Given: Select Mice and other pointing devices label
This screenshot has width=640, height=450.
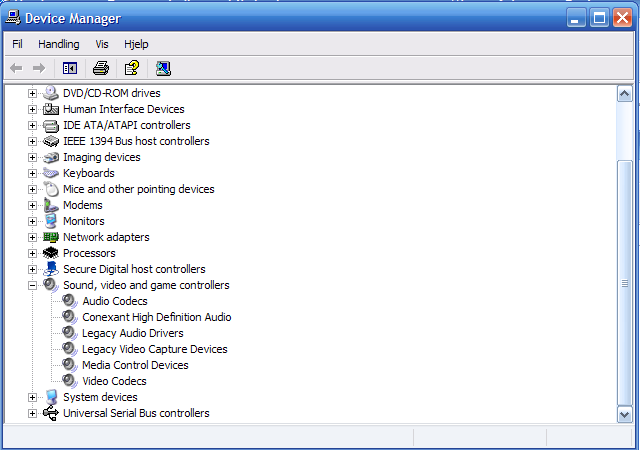Looking at the screenshot, I should [139, 189].
